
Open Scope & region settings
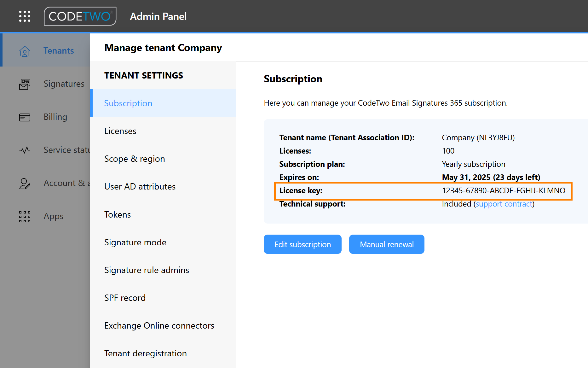coord(163,159)
